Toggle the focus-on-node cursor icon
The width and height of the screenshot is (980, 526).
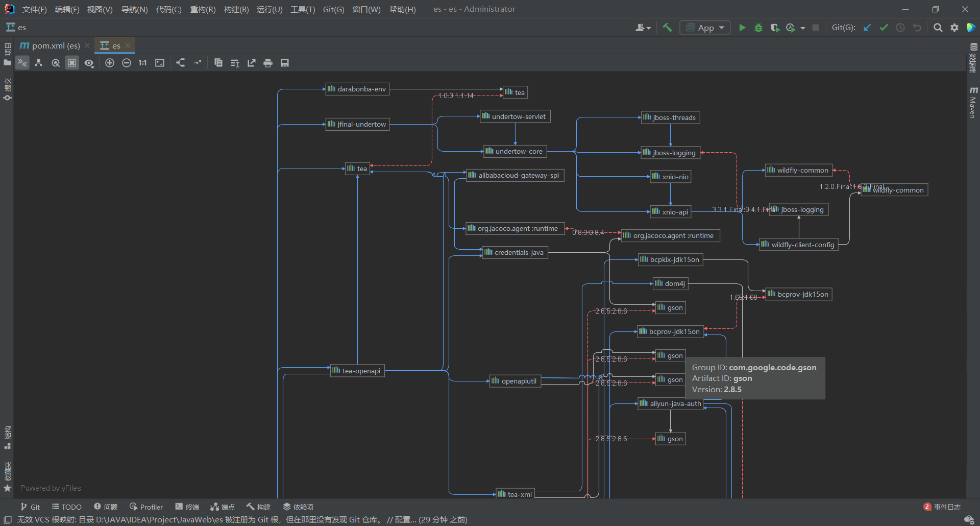click(x=56, y=63)
